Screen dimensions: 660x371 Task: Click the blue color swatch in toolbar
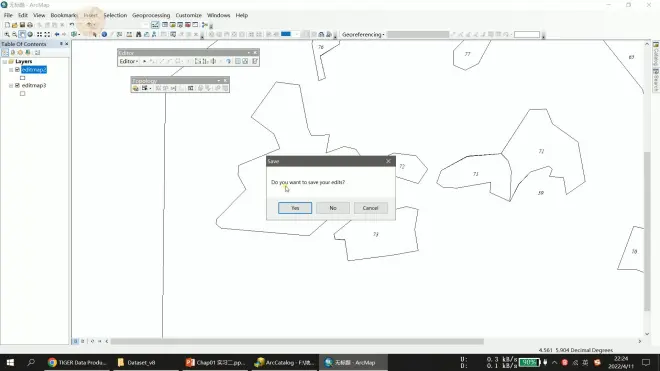coord(286,34)
